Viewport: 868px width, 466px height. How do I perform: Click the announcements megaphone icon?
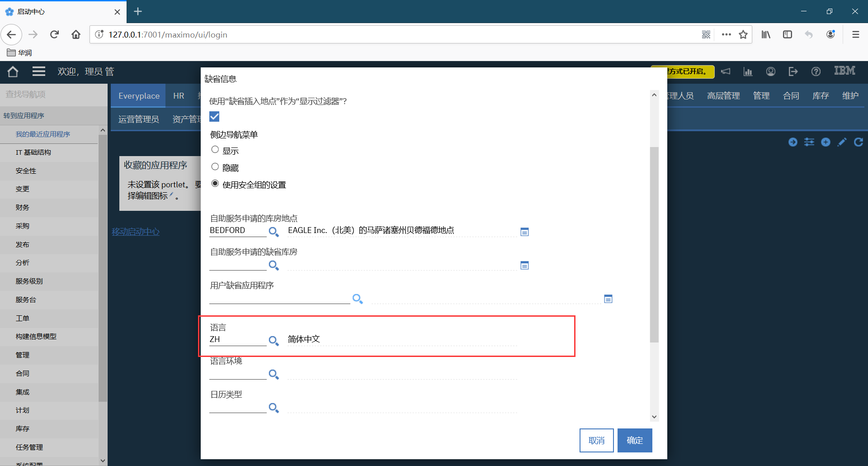(726, 71)
